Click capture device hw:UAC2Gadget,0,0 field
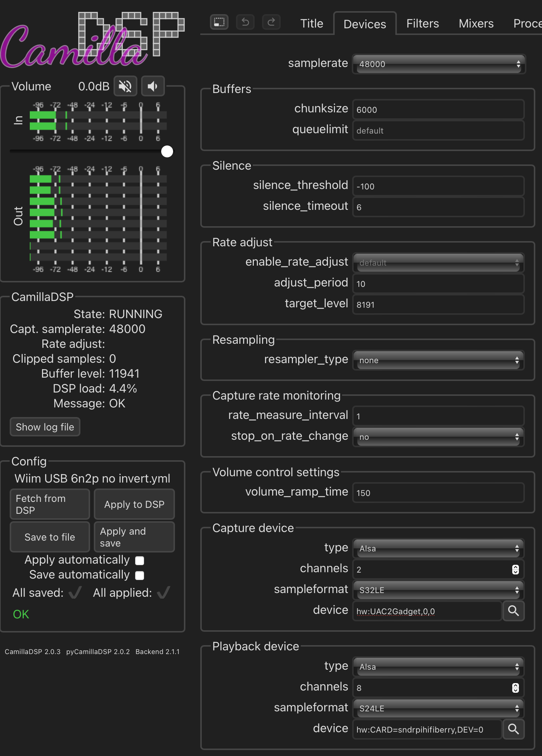542x756 pixels. pyautogui.click(x=427, y=611)
